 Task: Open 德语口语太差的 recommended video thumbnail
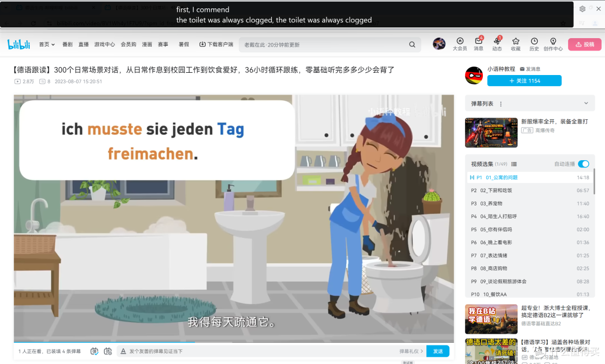pyautogui.click(x=491, y=351)
